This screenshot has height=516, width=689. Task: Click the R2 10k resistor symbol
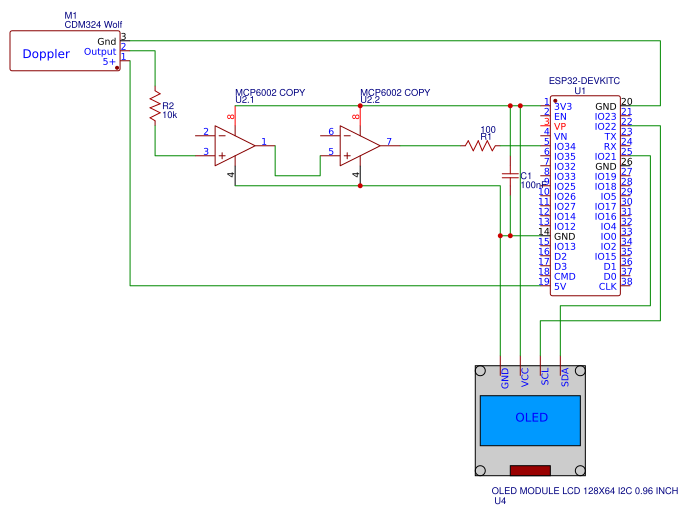tap(155, 107)
